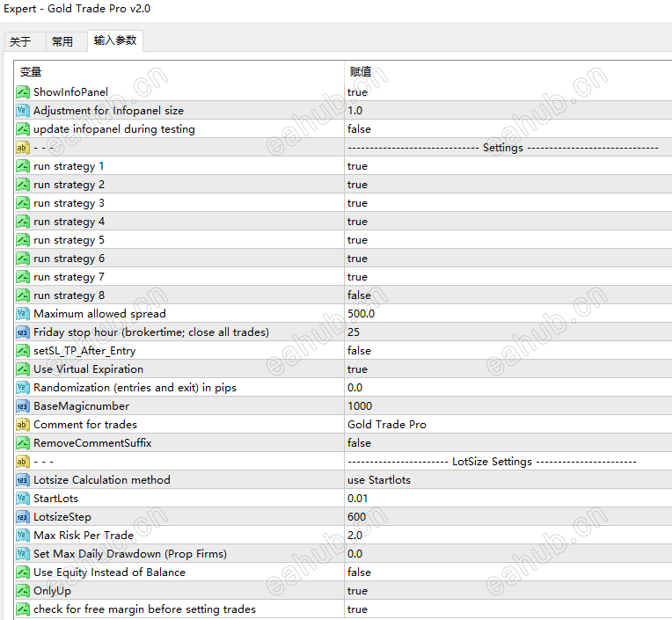Click the run strategy 5 icon
The image size is (672, 620).
23,240
